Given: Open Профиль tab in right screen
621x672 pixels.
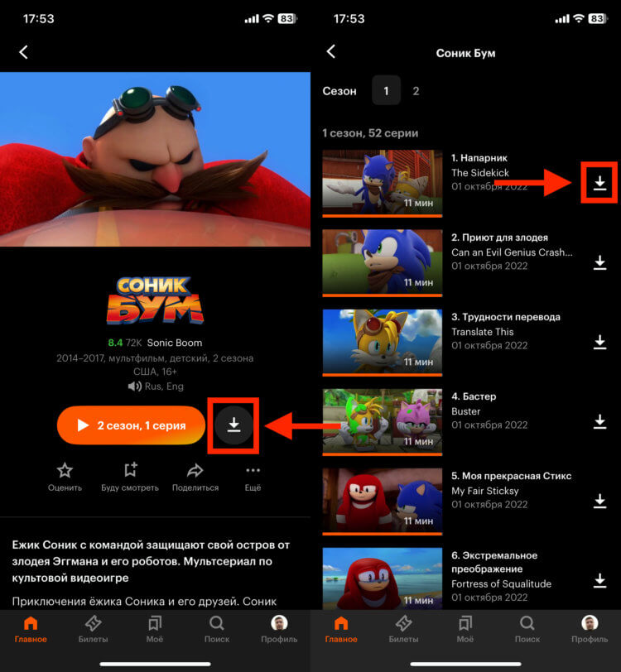Looking at the screenshot, I should tap(590, 629).
